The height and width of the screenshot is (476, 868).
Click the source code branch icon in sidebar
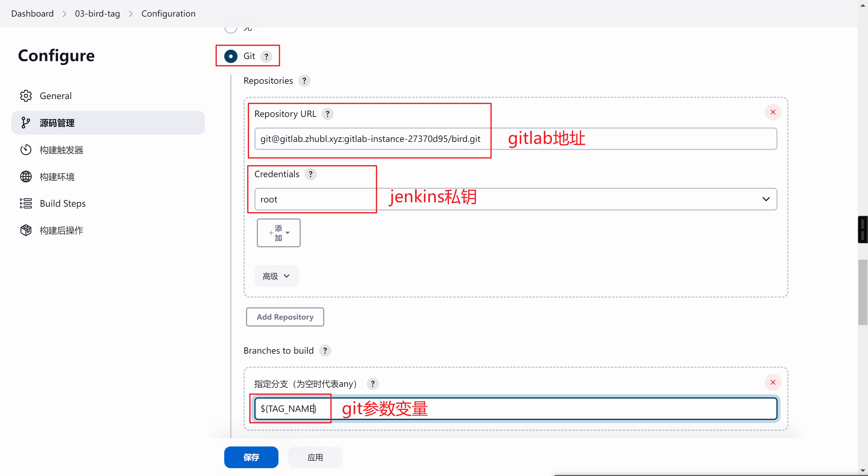26,123
